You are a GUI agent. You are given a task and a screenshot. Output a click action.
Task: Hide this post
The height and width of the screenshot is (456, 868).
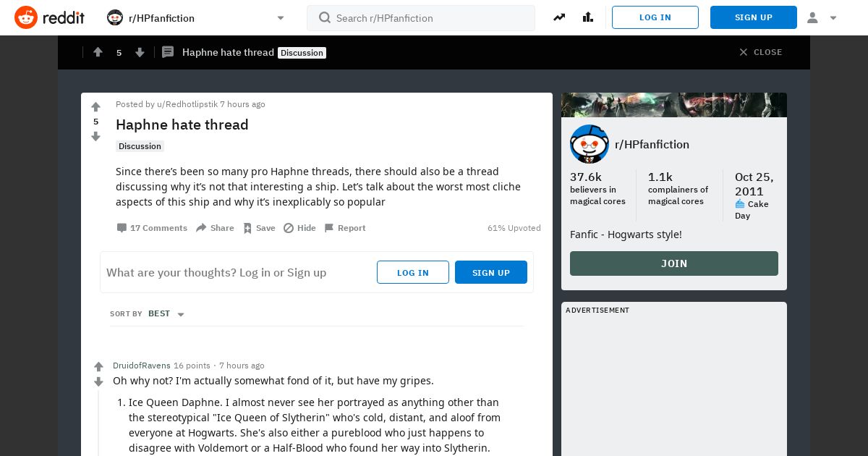pos(299,228)
